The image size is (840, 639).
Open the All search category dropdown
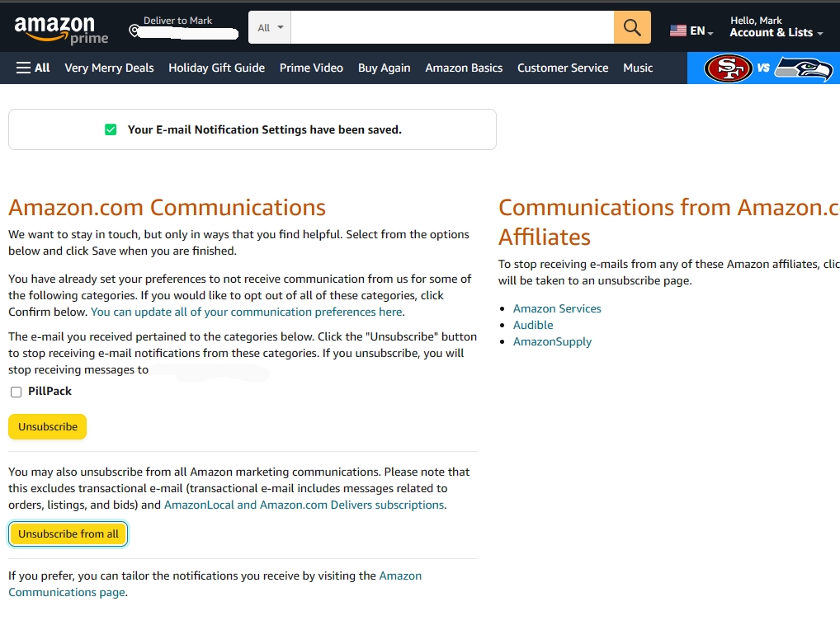pos(270,27)
